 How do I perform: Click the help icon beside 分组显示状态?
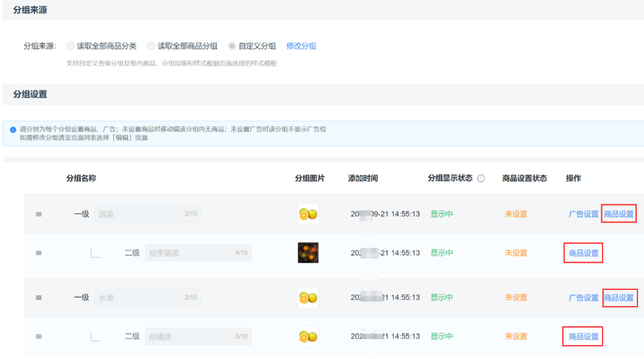tap(481, 179)
